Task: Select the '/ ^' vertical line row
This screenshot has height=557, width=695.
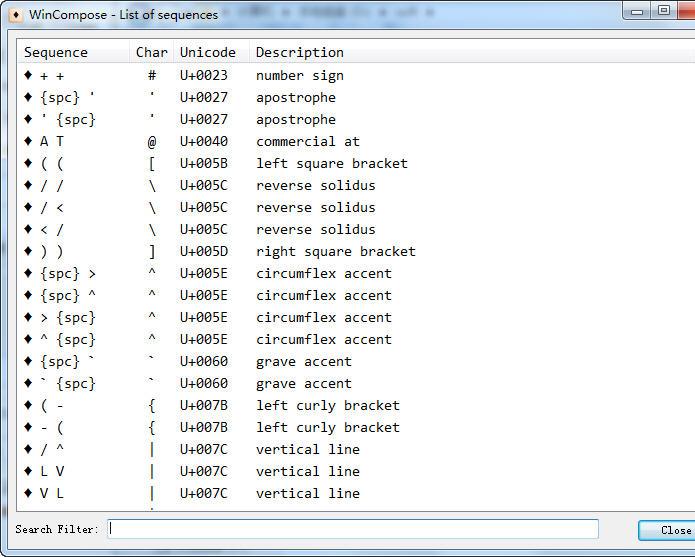Action: tap(356, 449)
